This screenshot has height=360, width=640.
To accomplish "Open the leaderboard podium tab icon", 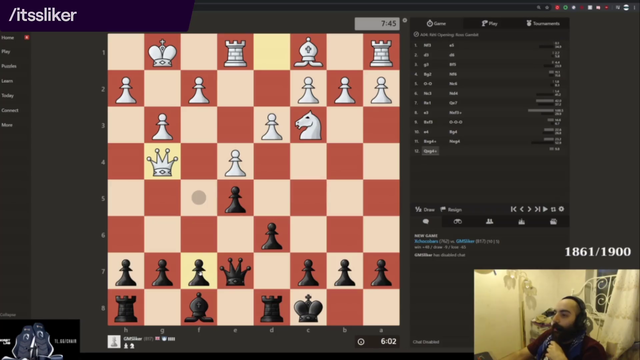I will (521, 221).
